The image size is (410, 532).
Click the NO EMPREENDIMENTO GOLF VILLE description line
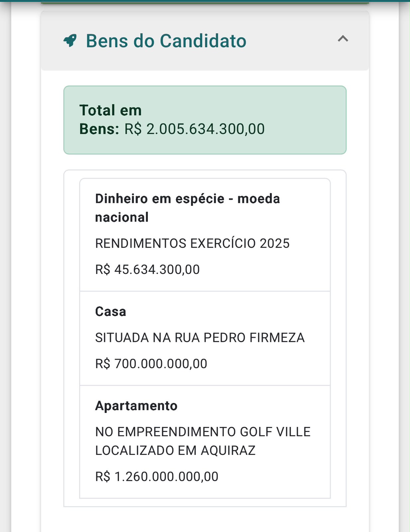tap(203, 432)
